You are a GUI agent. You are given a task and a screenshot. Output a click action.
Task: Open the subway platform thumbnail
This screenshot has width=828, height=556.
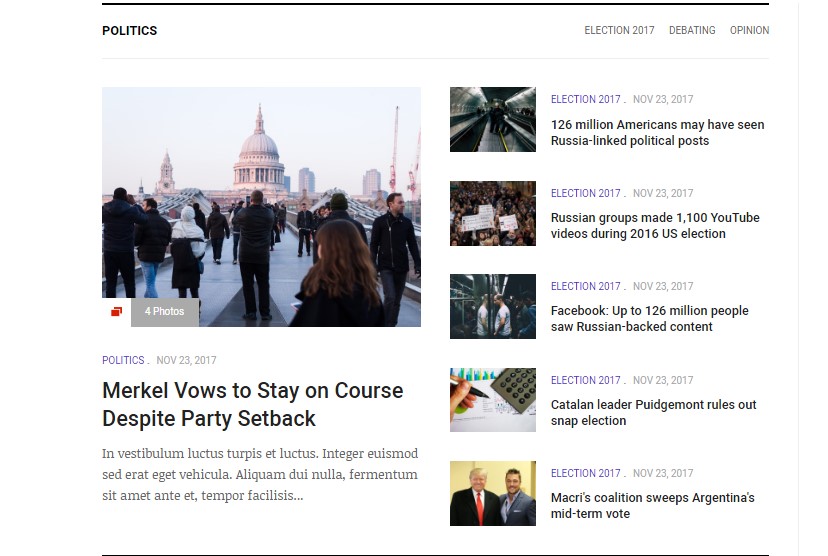point(493,306)
